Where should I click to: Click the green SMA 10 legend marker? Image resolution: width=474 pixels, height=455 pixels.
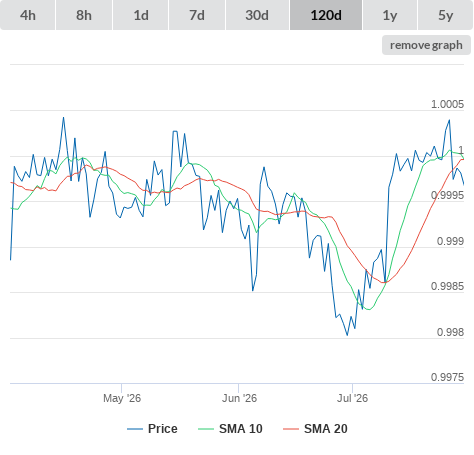[x=206, y=429]
